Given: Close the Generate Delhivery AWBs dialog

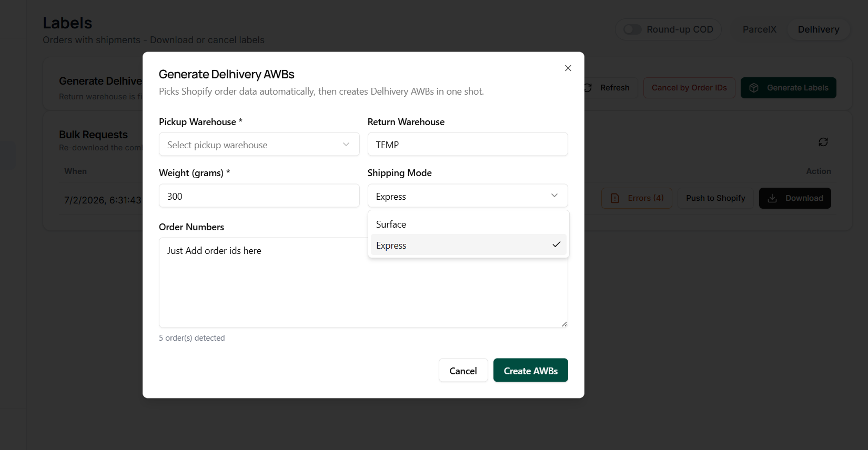Looking at the screenshot, I should [x=568, y=68].
